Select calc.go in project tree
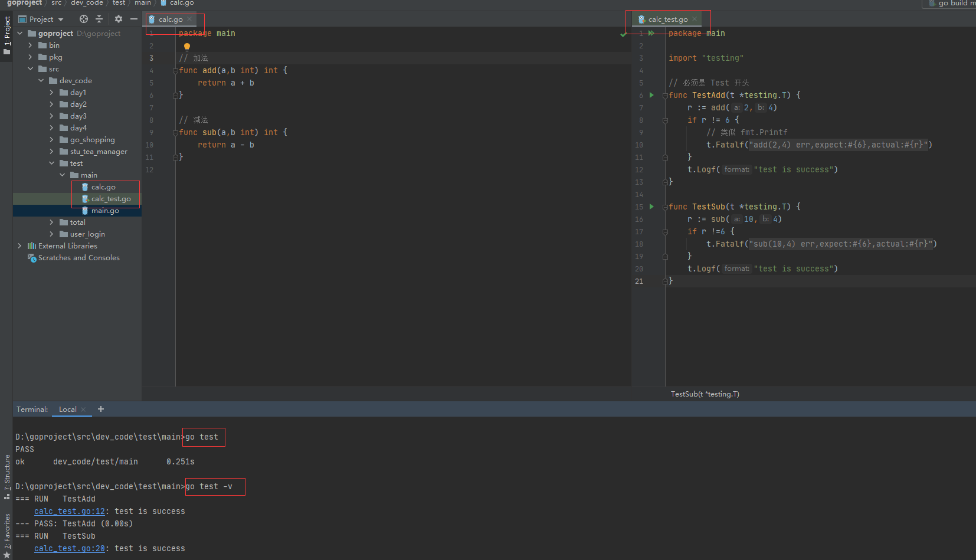This screenshot has width=976, height=560. pyautogui.click(x=103, y=187)
